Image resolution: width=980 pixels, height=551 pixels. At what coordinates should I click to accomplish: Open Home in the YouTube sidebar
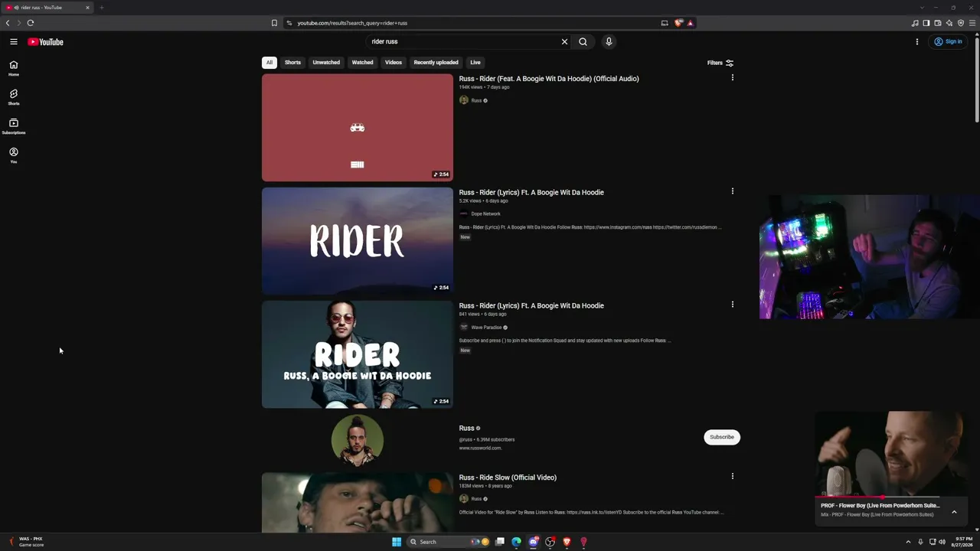point(14,68)
